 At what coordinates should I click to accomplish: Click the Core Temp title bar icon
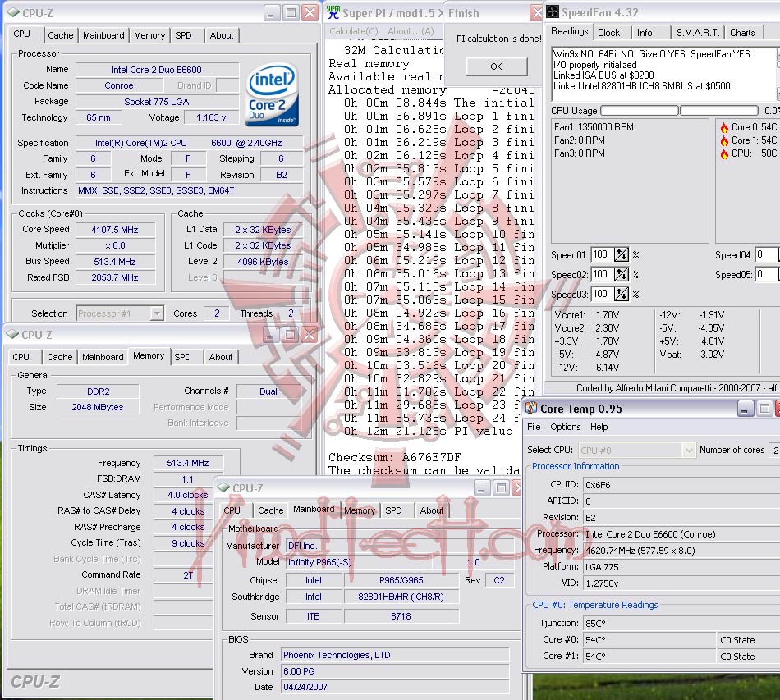531,408
